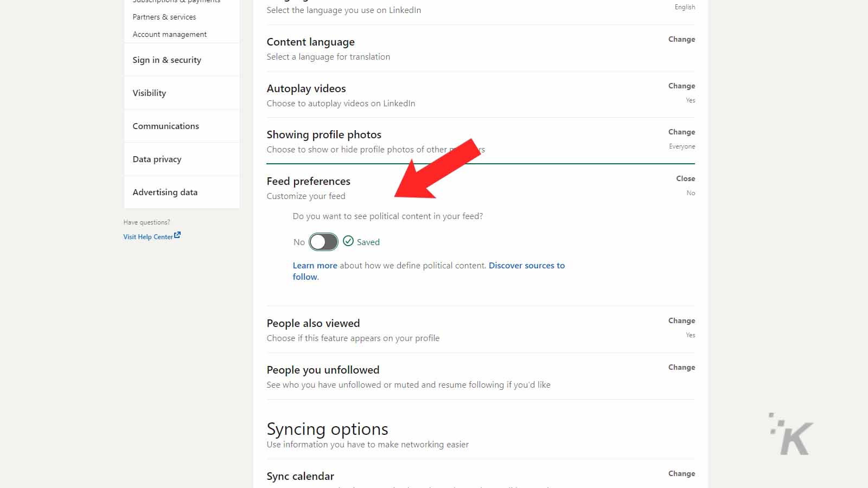This screenshot has height=488, width=868.
Task: Click the KnowTechie K watermark logo
Action: point(792,435)
